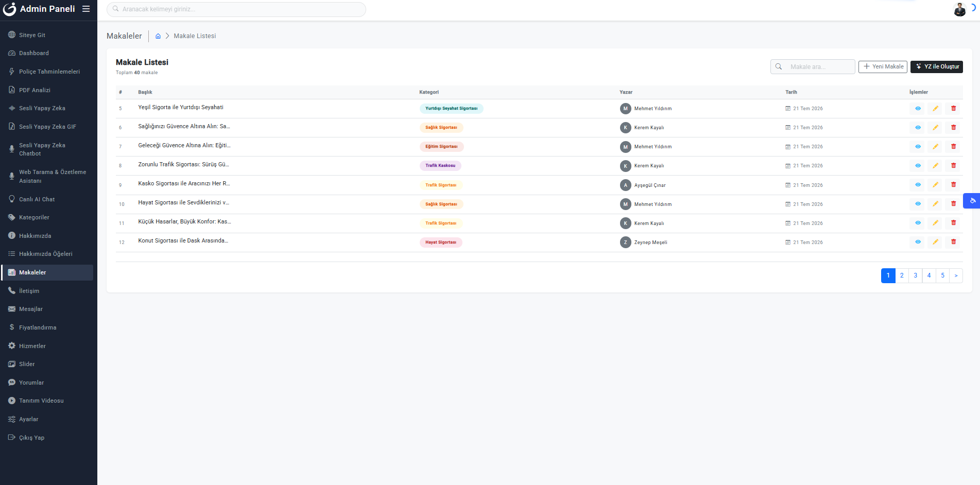This screenshot has width=980, height=485.
Task: Delete the Konut Sigortası article via trash icon
Action: coord(953,242)
